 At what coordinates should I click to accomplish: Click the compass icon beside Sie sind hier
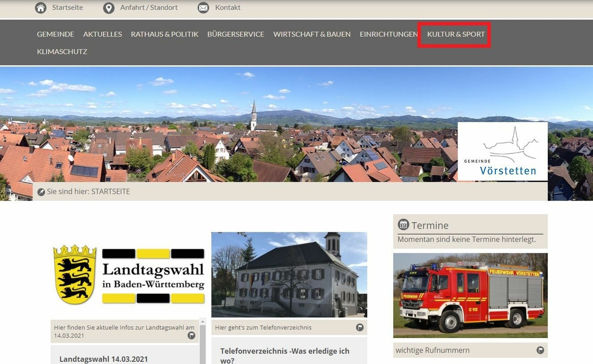coord(41,192)
